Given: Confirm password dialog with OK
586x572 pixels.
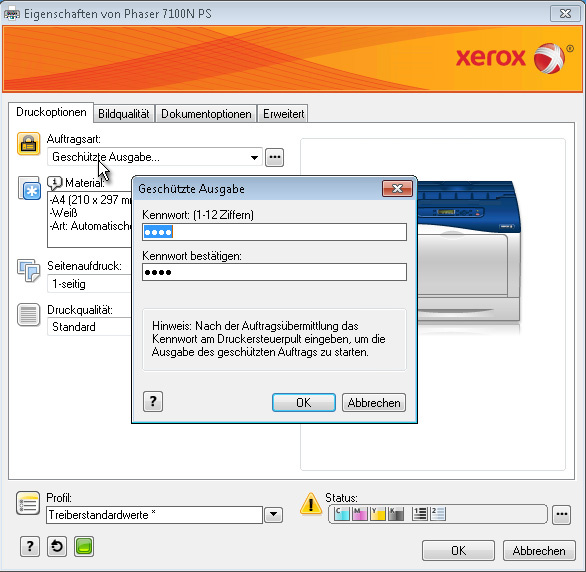Looking at the screenshot, I should click(303, 402).
